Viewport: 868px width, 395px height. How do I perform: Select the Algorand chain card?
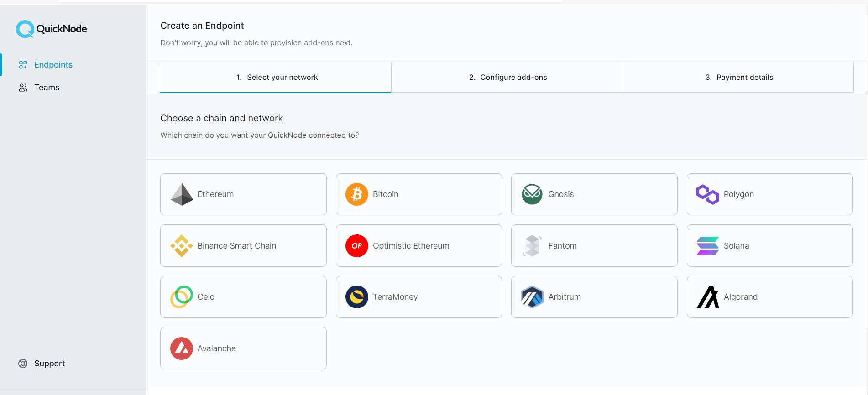(770, 297)
